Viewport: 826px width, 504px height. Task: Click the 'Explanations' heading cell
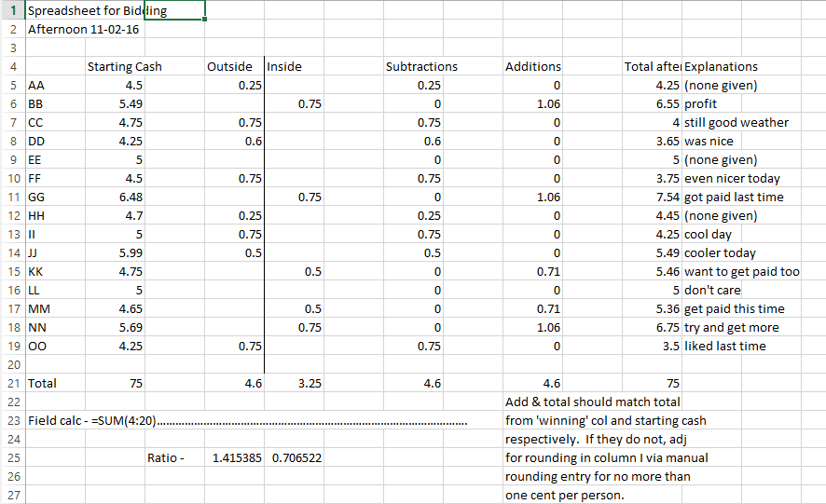coord(721,67)
